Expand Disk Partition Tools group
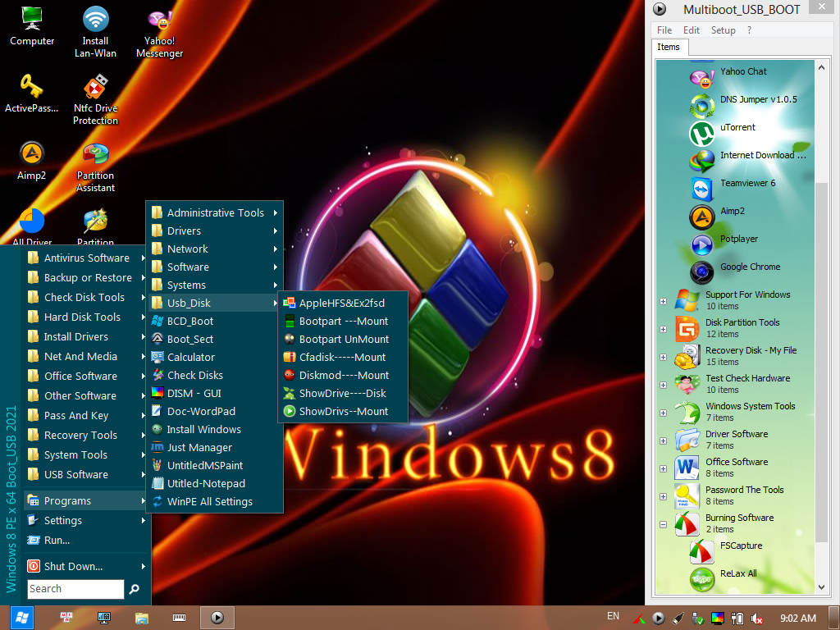This screenshot has height=630, width=840. pos(663,329)
